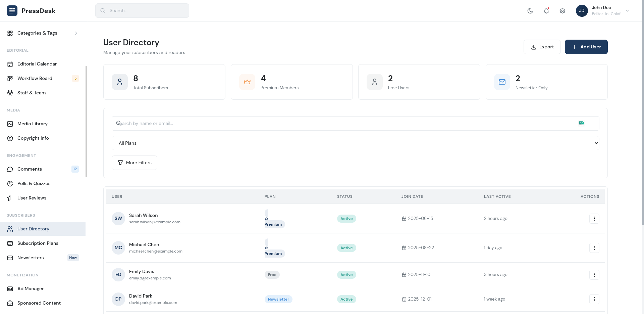644x314 pixels.
Task: Click the email icon in the search bar
Action: click(581, 123)
